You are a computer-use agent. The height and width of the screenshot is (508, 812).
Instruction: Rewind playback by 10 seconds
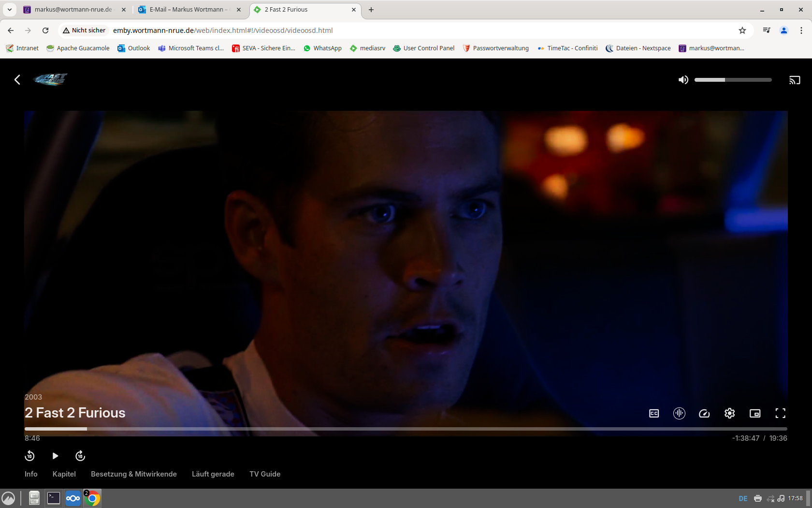pyautogui.click(x=29, y=455)
